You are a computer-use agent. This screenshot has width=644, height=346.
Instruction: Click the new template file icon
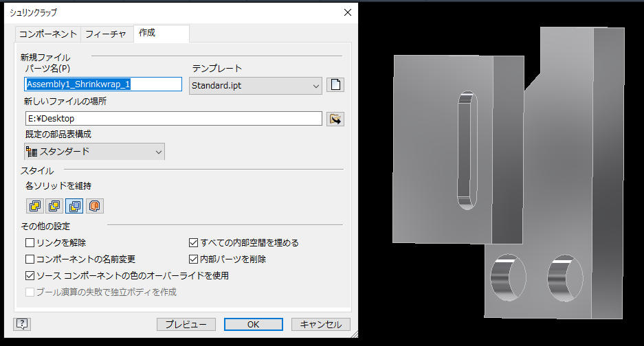point(335,85)
